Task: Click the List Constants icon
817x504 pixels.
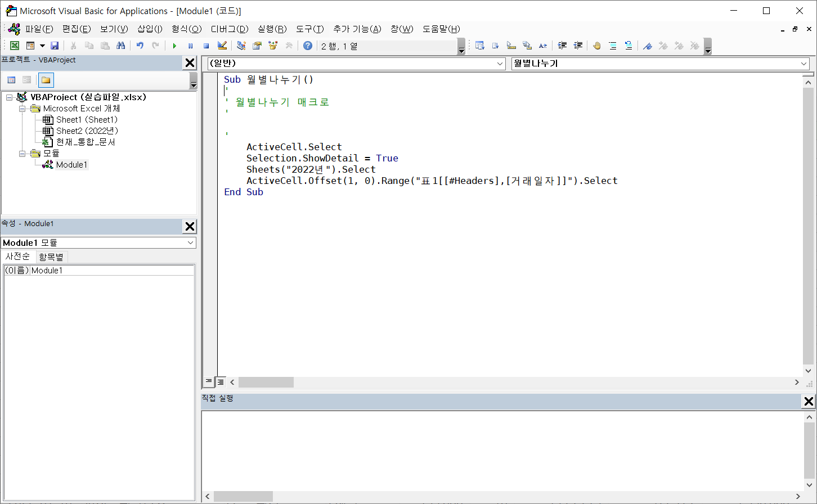Action: 495,46
